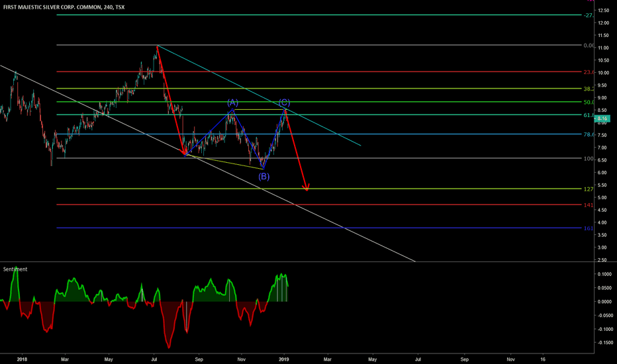Image resolution: width=617 pixels, height=364 pixels.
Task: Click the 7.00 price axis value
Action: pos(603,148)
